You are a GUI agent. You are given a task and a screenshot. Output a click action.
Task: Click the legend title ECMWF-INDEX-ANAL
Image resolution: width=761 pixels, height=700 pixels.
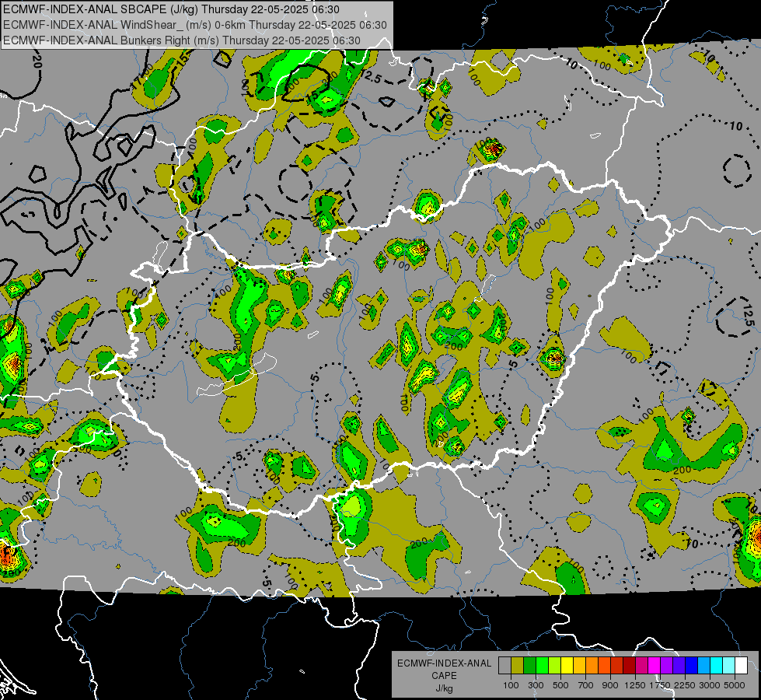coord(444,663)
